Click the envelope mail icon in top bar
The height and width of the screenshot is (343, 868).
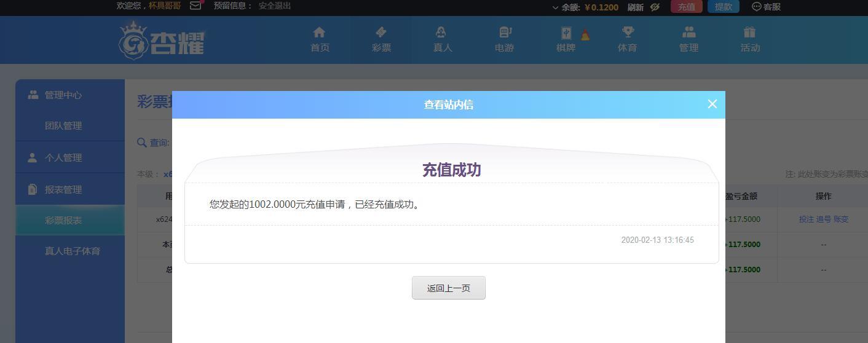pyautogui.click(x=195, y=6)
